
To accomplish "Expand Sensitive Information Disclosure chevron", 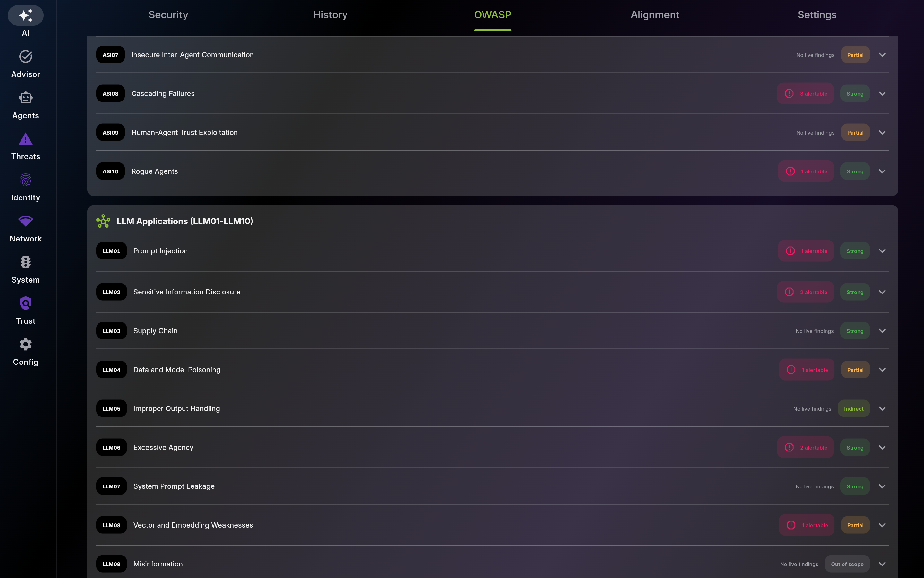I will point(882,292).
